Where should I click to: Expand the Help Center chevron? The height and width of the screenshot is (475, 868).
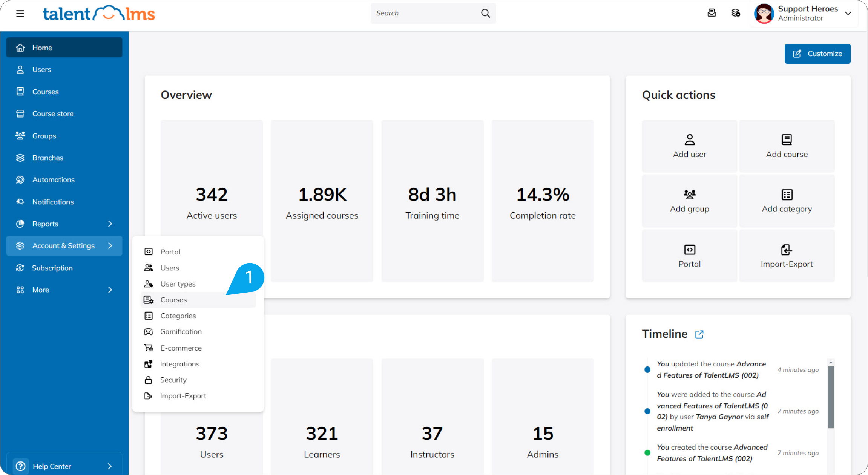pyautogui.click(x=110, y=466)
